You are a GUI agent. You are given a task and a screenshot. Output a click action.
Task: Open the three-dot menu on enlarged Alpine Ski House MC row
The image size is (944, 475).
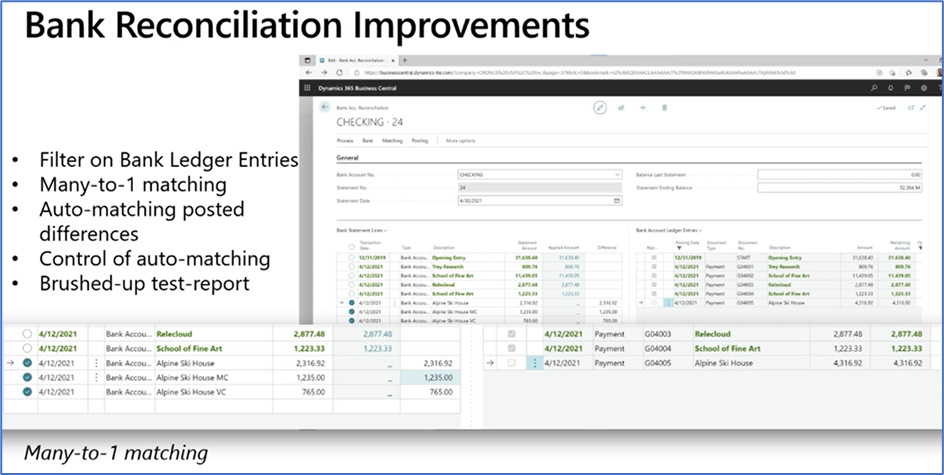(96, 377)
